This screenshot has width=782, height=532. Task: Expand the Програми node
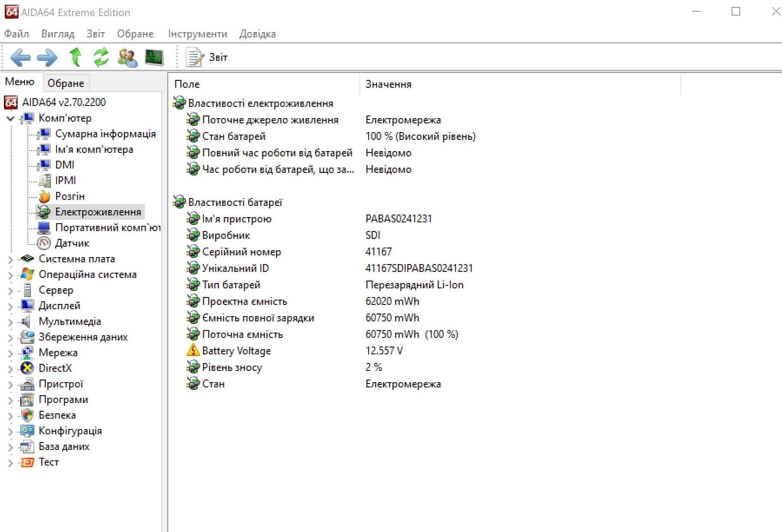point(10,400)
